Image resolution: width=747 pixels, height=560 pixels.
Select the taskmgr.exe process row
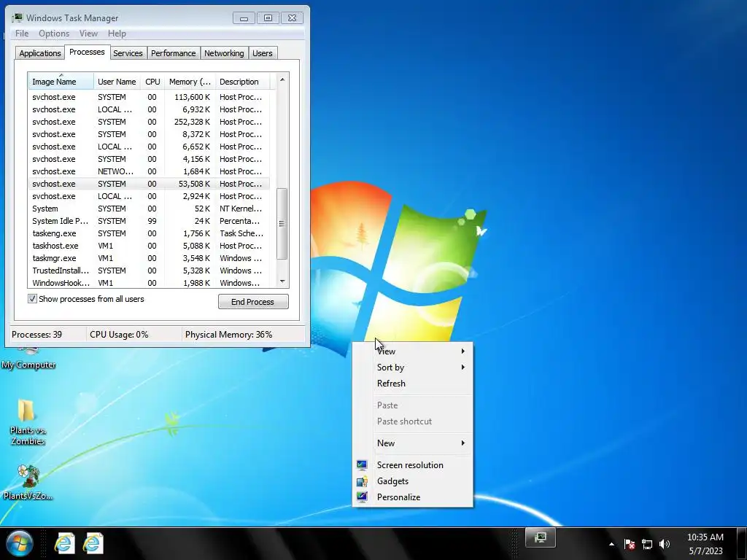point(149,258)
